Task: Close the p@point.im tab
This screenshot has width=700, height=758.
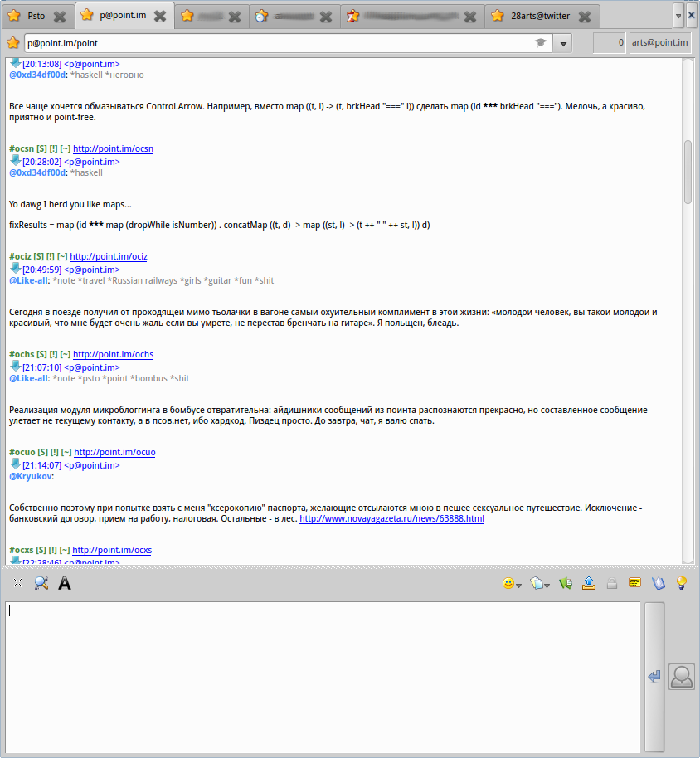Action: click(x=160, y=16)
